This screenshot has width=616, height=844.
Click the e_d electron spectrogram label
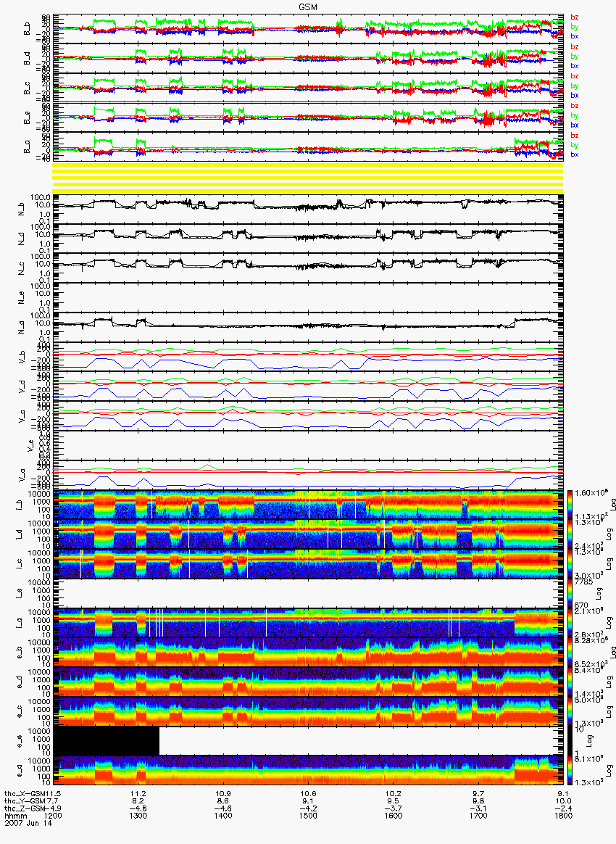click(20, 682)
